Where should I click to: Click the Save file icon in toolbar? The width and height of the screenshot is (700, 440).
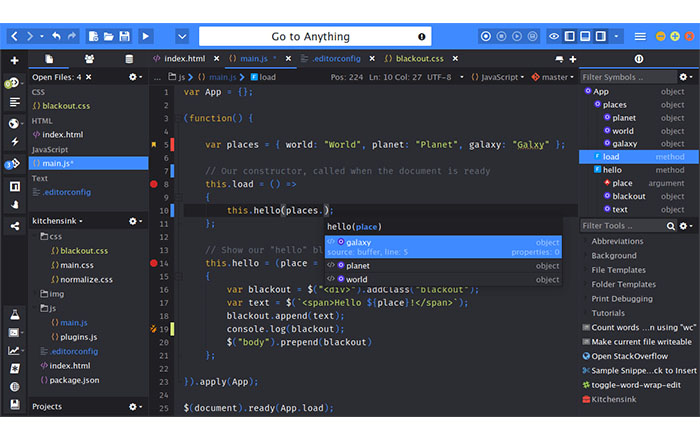[x=125, y=37]
